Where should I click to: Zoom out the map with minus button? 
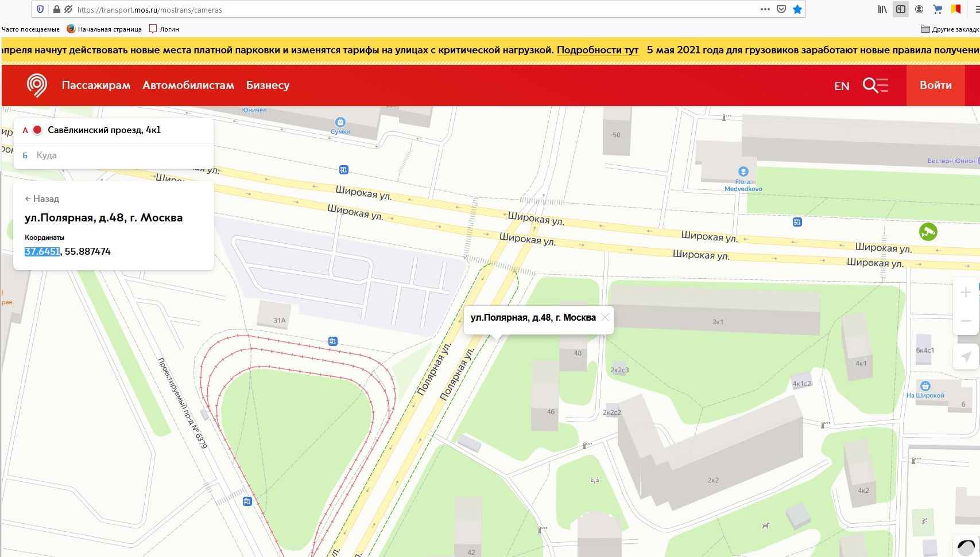point(966,321)
